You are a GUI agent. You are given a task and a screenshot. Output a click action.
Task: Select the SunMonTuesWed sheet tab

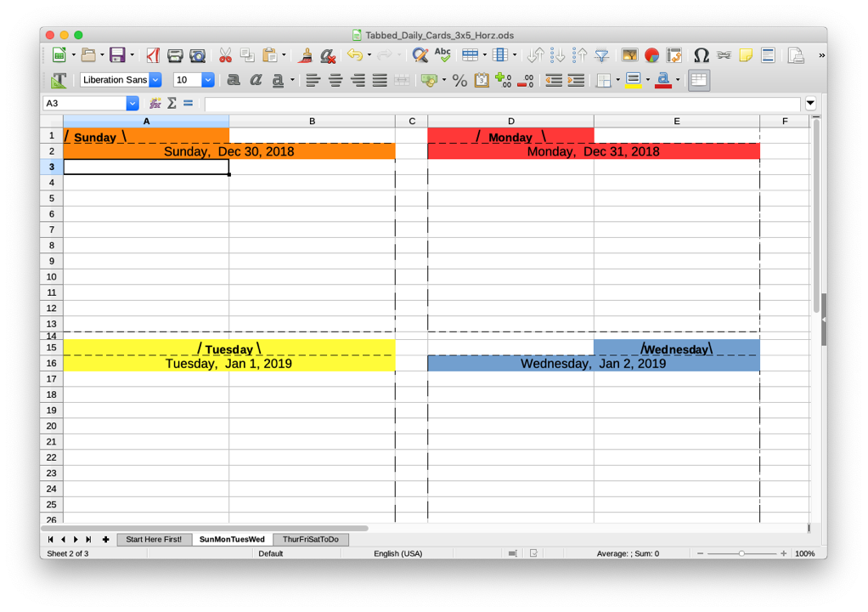(x=232, y=539)
